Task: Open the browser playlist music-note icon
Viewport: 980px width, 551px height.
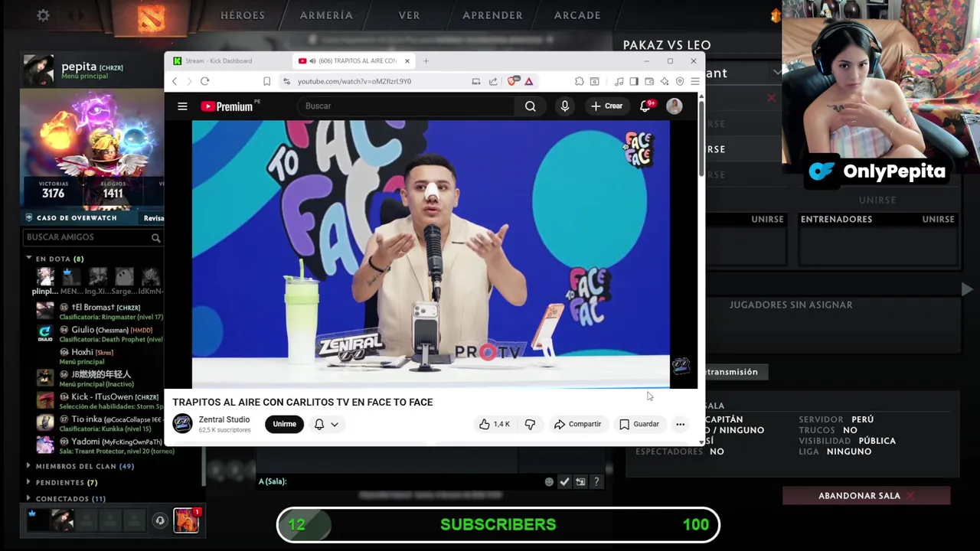Action: pos(619,81)
